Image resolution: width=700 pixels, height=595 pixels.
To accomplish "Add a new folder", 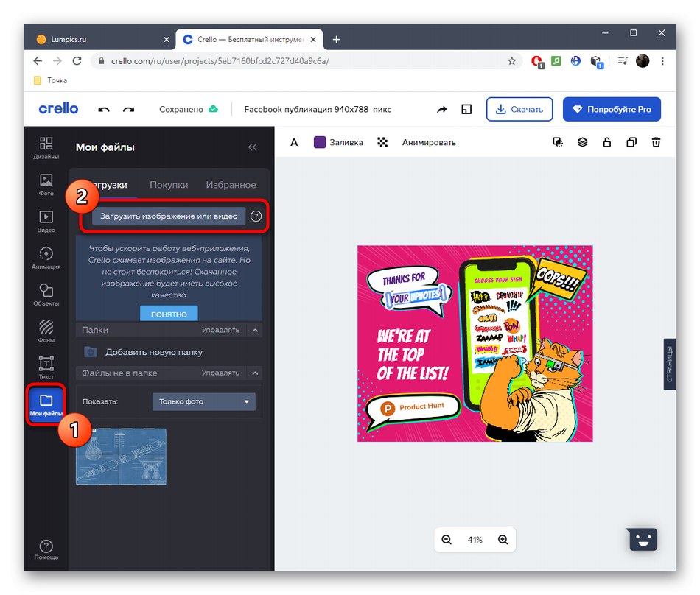I will [x=143, y=353].
